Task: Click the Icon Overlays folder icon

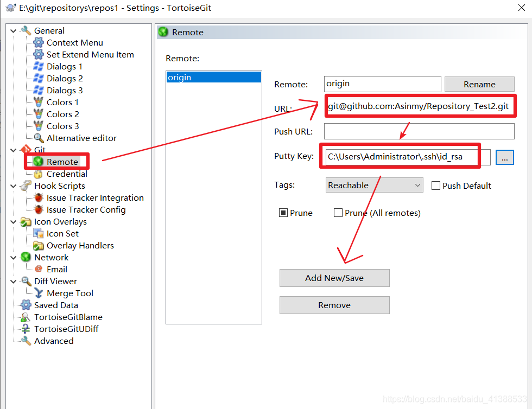Action: point(26,221)
